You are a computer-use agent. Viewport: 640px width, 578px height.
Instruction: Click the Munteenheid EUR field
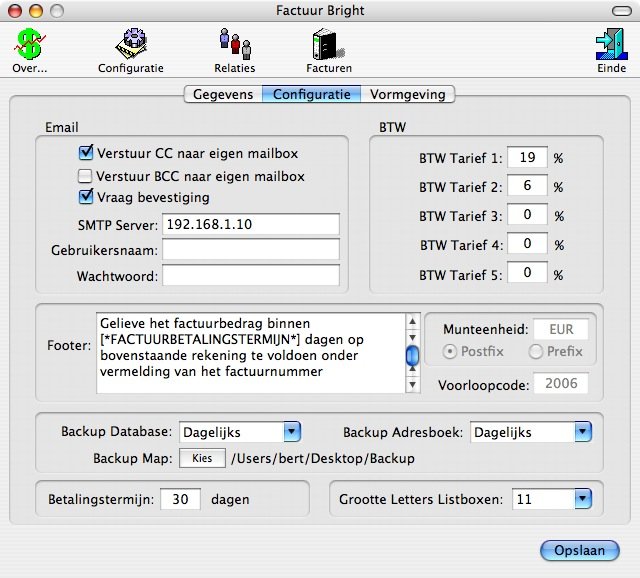561,329
